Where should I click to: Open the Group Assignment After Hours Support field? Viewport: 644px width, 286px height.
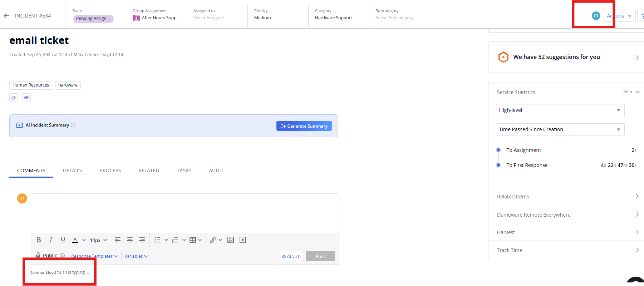click(x=156, y=18)
